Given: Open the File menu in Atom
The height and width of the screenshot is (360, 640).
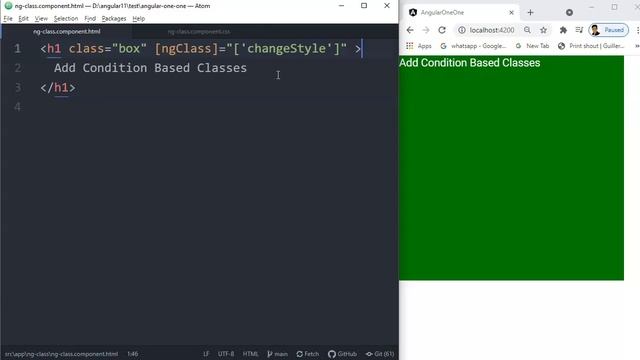Looking at the screenshot, I should click(x=8, y=18).
